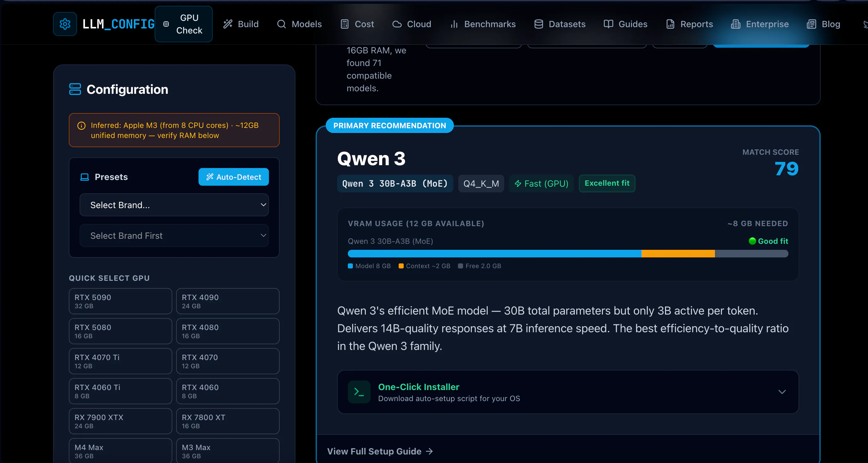Open the Enterprise page
This screenshot has height=463, width=868.
760,24
